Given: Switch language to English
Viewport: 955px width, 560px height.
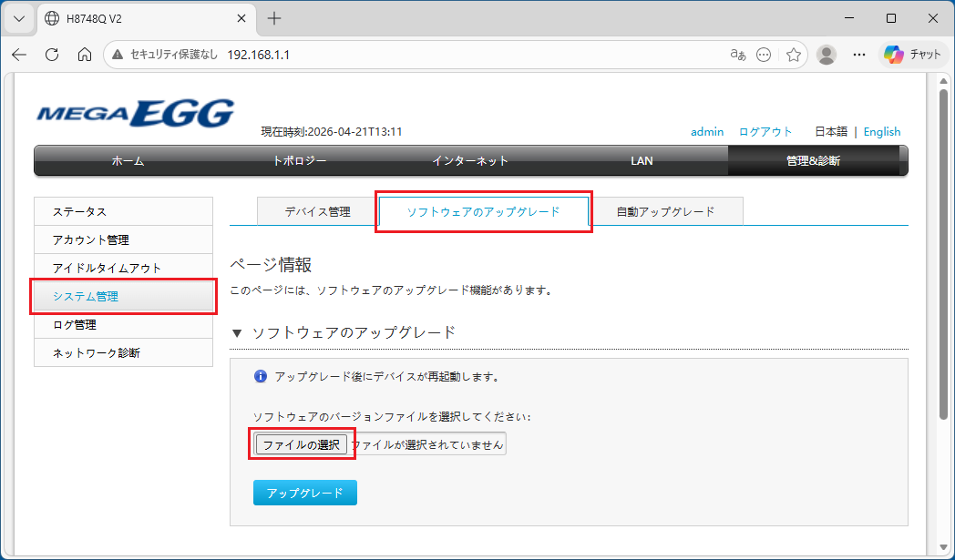Looking at the screenshot, I should (882, 131).
